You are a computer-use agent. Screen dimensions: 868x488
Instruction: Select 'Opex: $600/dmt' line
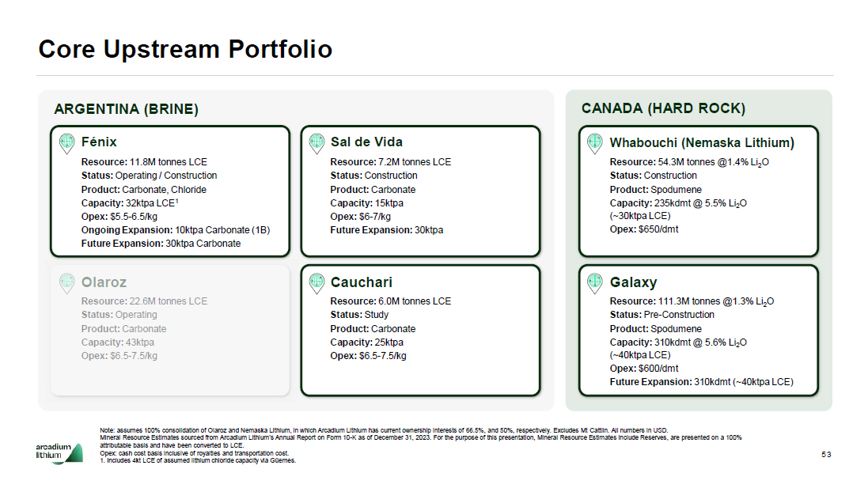pyautogui.click(x=644, y=369)
